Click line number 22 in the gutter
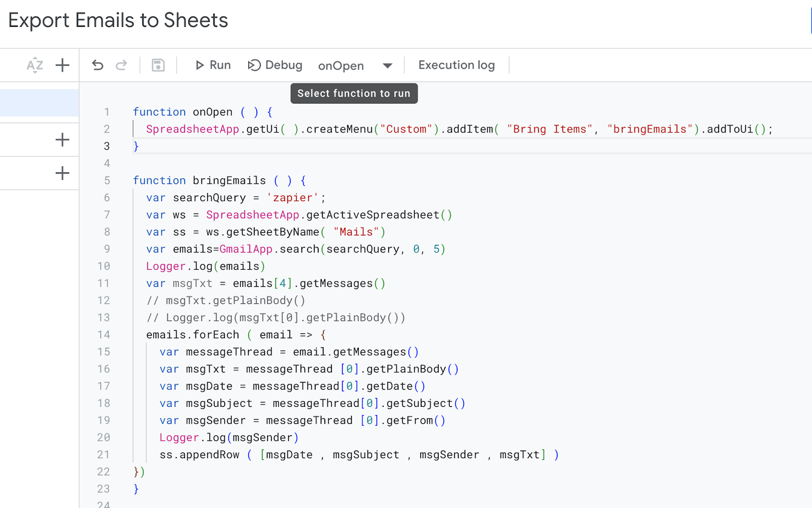Image resolution: width=812 pixels, height=508 pixels. pyautogui.click(x=104, y=472)
